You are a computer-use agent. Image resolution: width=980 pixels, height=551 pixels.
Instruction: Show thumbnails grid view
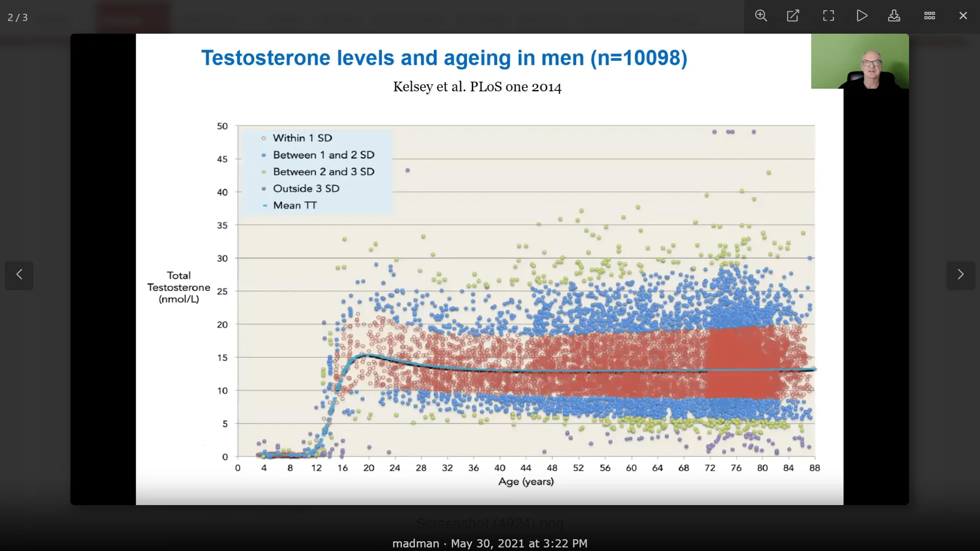coord(929,16)
